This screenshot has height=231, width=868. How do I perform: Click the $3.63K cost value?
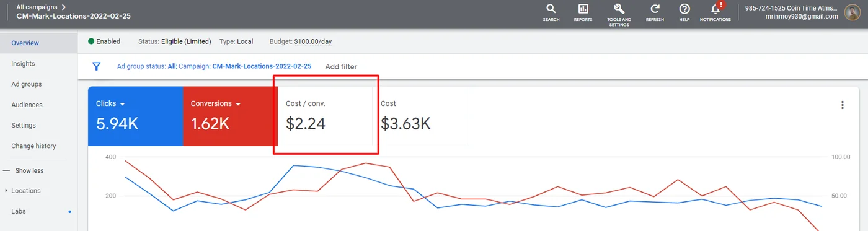(x=405, y=124)
